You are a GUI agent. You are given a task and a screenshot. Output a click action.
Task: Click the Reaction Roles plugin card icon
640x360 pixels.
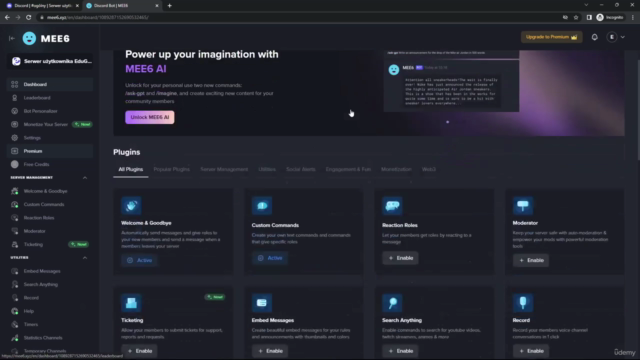click(x=392, y=205)
